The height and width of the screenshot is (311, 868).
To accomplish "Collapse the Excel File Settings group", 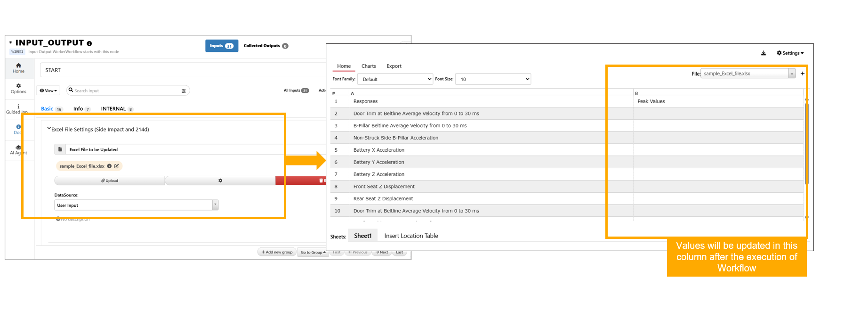I will tap(49, 129).
